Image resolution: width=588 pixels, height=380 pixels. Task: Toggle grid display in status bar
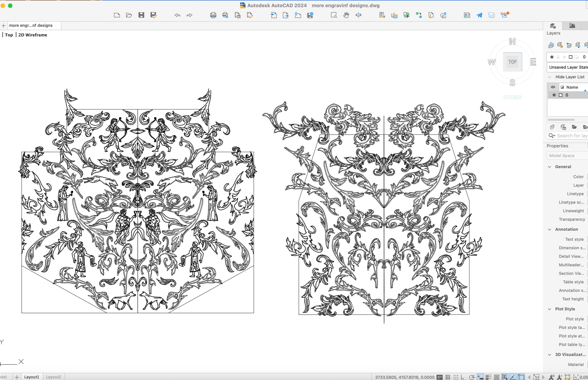click(x=448, y=377)
